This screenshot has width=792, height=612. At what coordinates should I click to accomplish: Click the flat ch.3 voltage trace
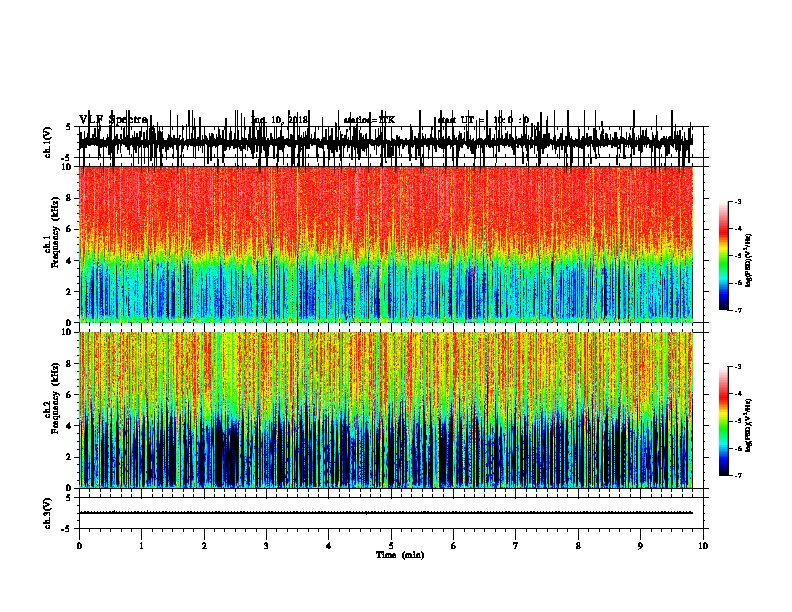pos(386,513)
